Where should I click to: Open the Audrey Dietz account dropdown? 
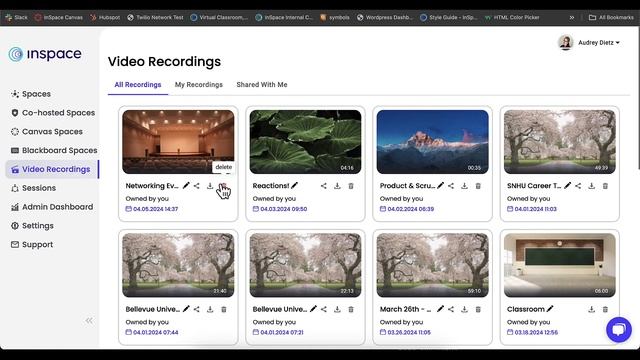pos(599,42)
